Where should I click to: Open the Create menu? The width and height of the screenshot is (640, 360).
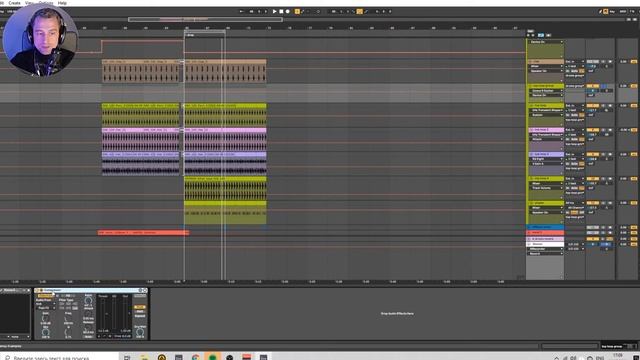(x=14, y=3)
